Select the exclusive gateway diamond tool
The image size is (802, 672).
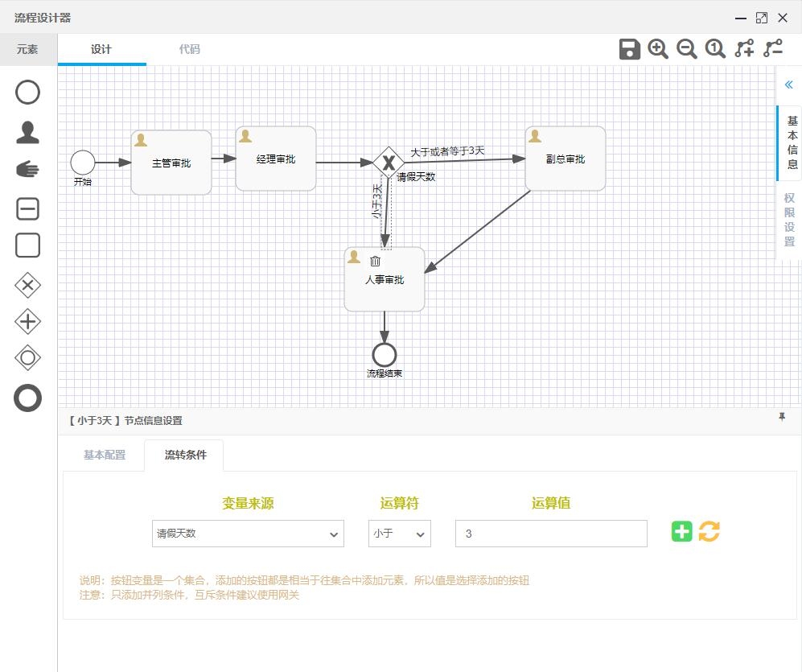point(27,286)
